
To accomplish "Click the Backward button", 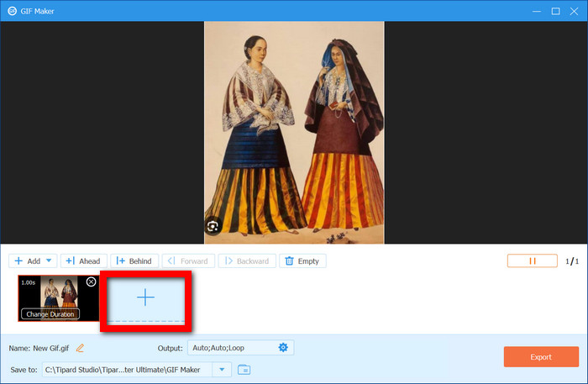I will (x=247, y=261).
